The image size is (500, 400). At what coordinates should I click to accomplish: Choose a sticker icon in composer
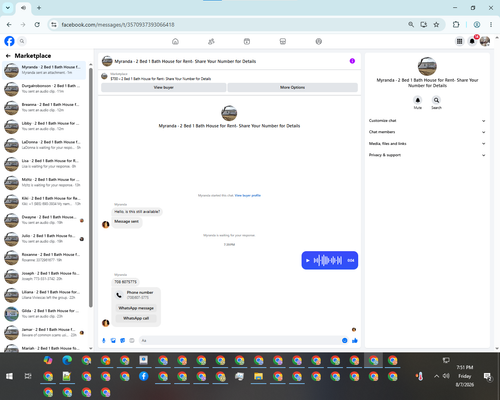(122, 340)
